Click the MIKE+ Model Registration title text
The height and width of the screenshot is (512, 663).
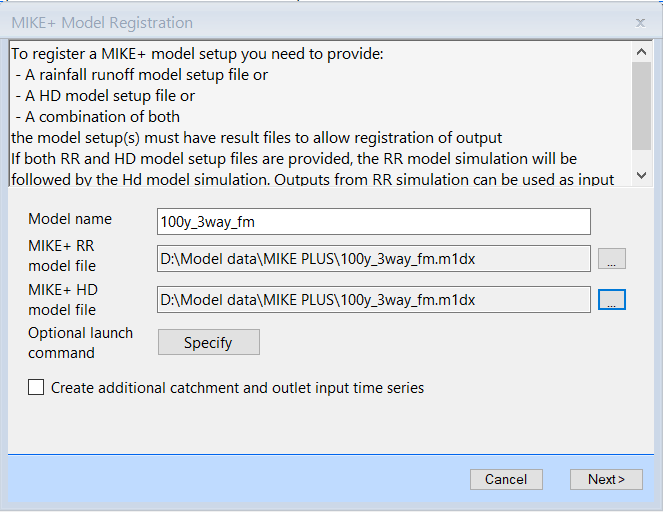pos(102,23)
